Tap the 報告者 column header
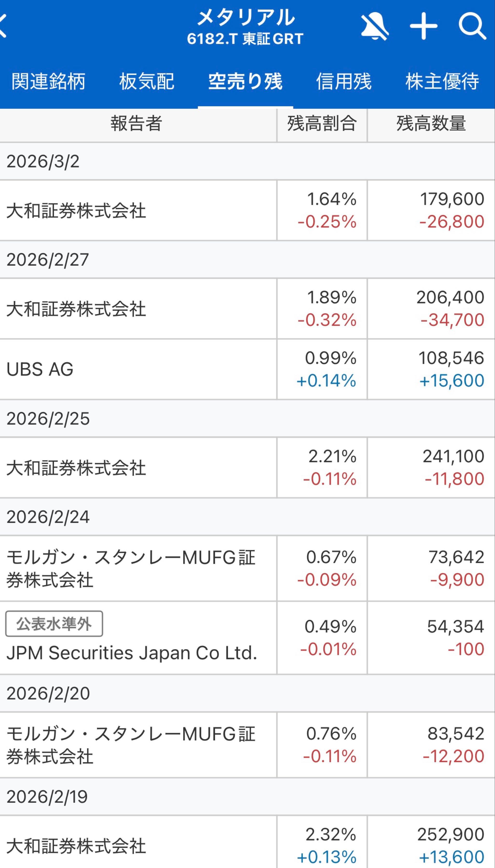The height and width of the screenshot is (868, 495). point(136,124)
